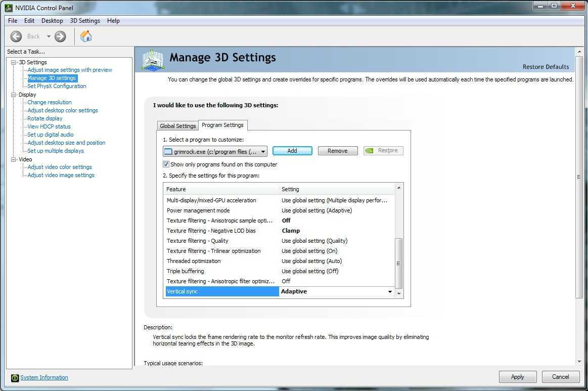
Task: Open Adjust desktop color settings
Action: pyautogui.click(x=63, y=110)
